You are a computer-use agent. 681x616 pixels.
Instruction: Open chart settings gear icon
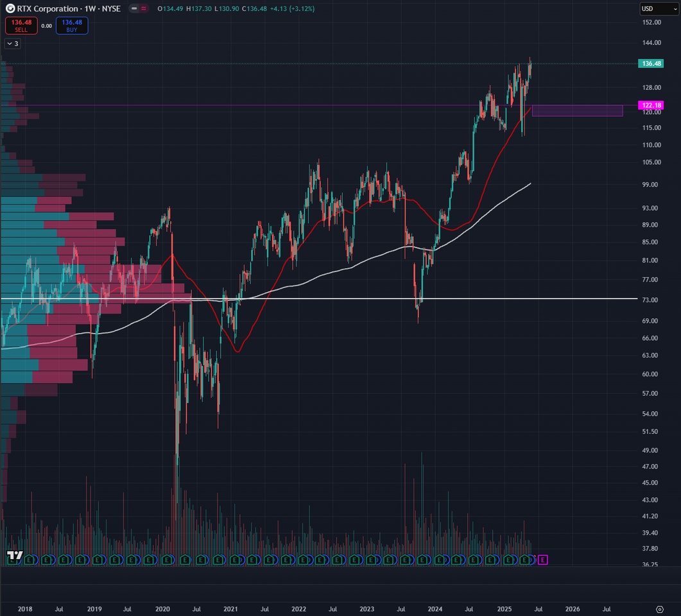[x=660, y=609]
